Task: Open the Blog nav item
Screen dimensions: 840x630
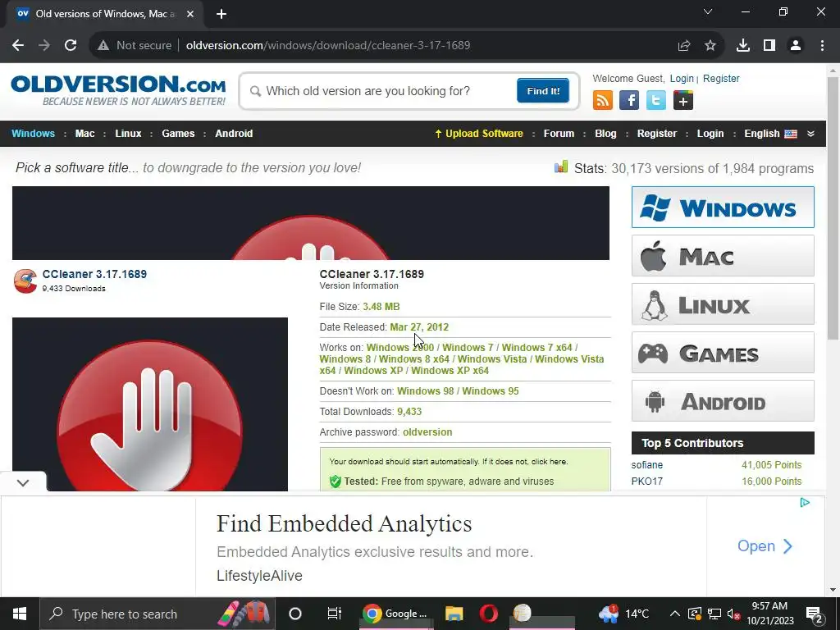Action: tap(605, 134)
